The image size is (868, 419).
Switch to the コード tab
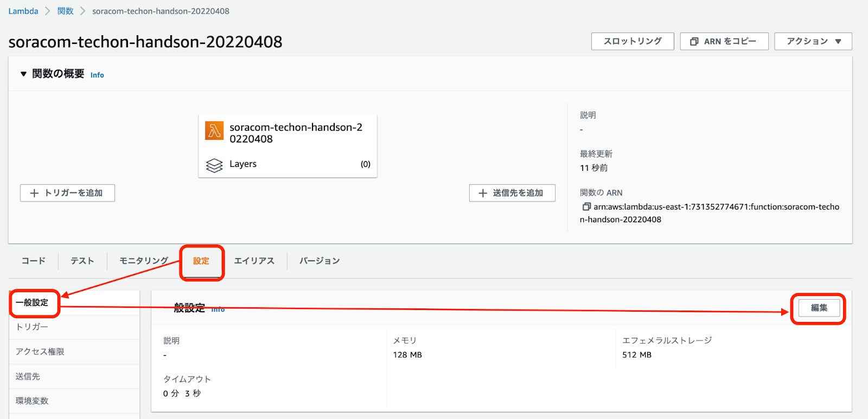(34, 261)
